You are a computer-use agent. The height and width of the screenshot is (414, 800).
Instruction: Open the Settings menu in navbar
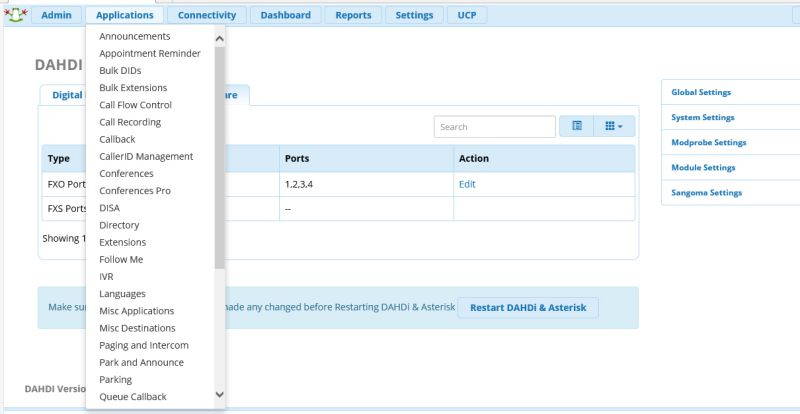click(x=414, y=15)
